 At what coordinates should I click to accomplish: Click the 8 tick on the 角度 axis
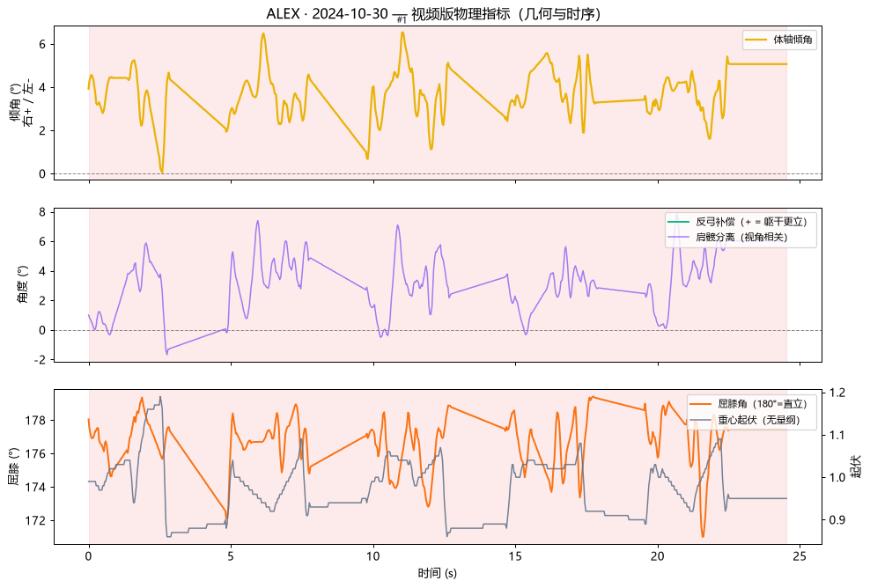pos(42,212)
